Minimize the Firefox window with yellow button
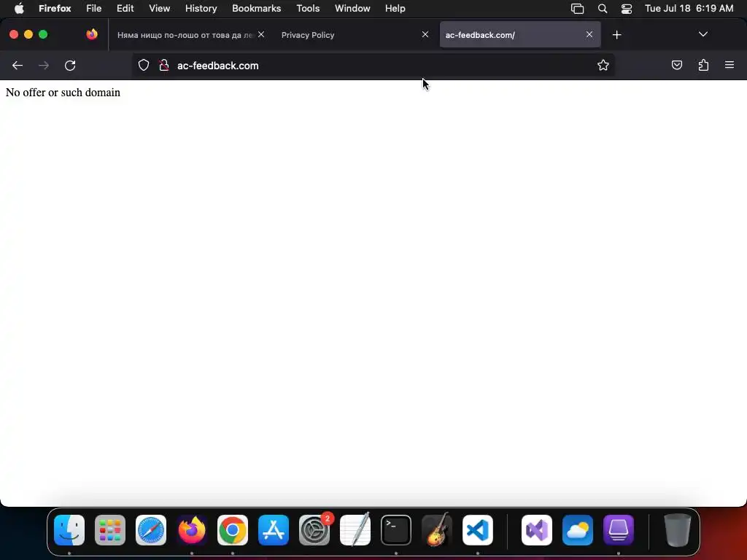 [28, 34]
